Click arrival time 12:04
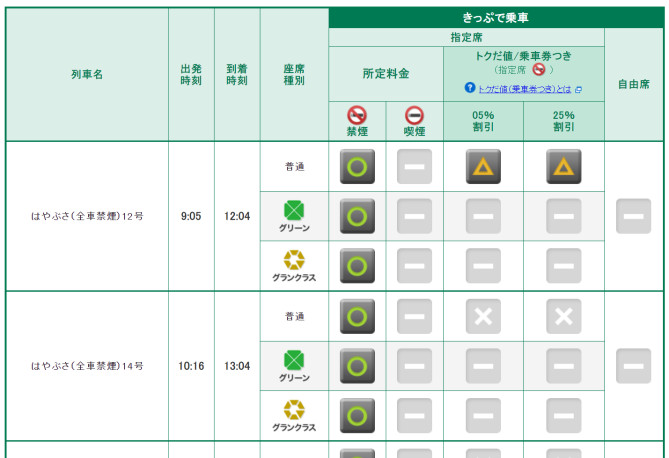 pos(237,216)
